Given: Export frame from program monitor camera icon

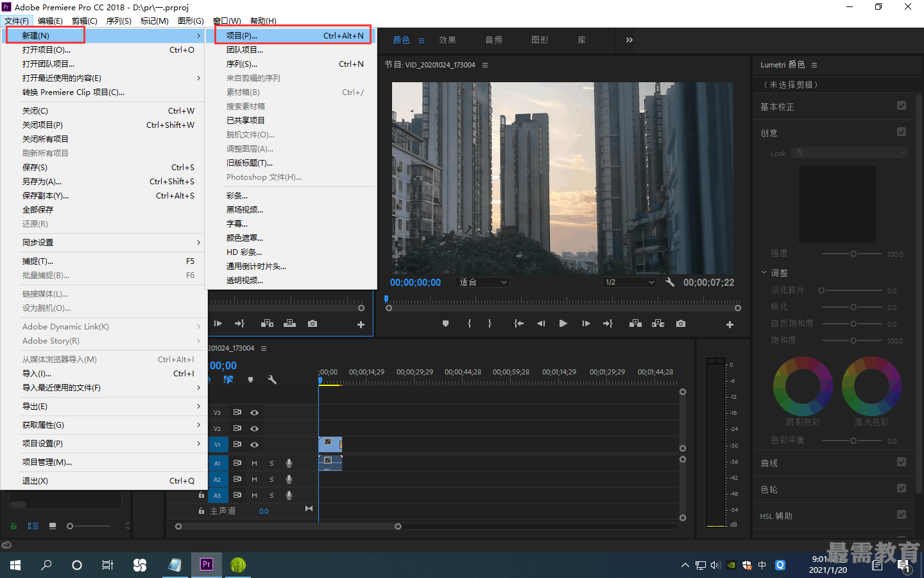Looking at the screenshot, I should click(x=680, y=324).
